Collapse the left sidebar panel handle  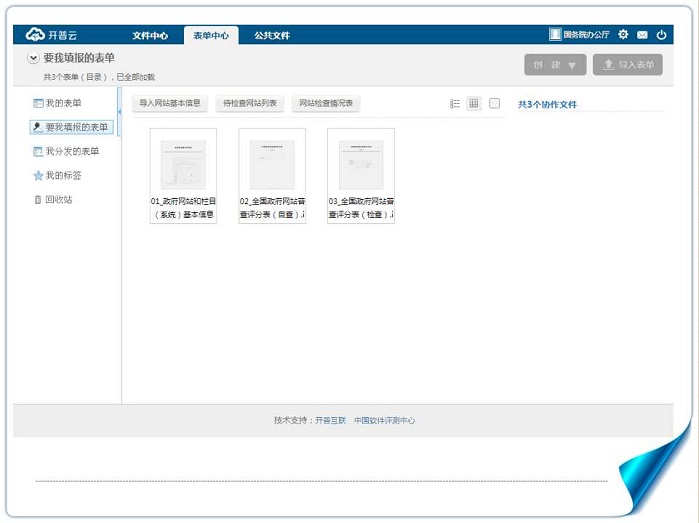click(x=120, y=112)
